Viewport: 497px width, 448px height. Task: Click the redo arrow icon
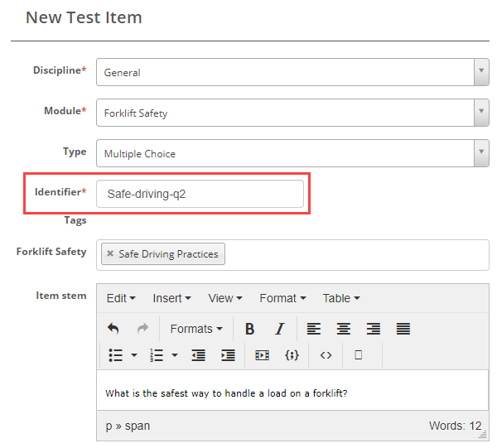point(142,329)
